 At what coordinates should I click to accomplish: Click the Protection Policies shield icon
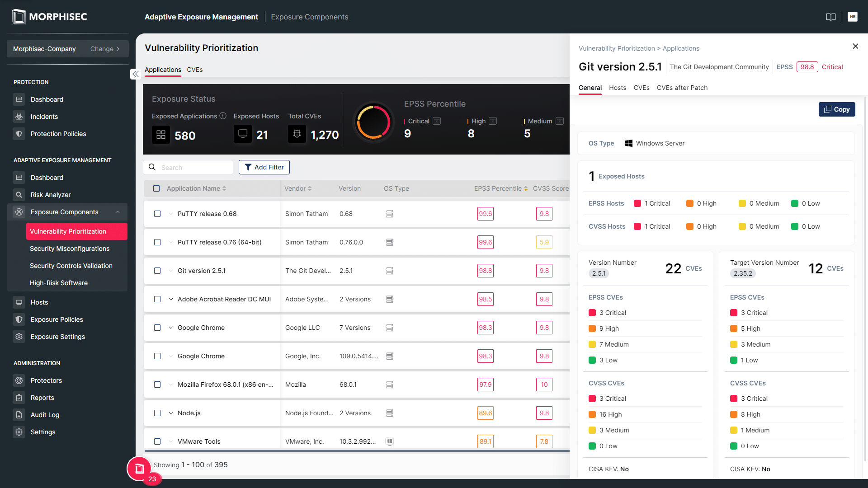point(19,134)
